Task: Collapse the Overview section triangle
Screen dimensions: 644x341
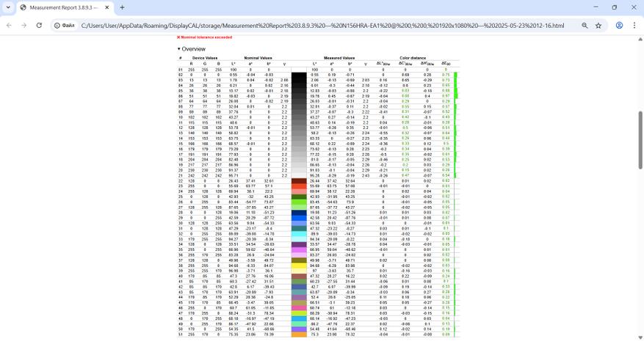Action: (178, 49)
